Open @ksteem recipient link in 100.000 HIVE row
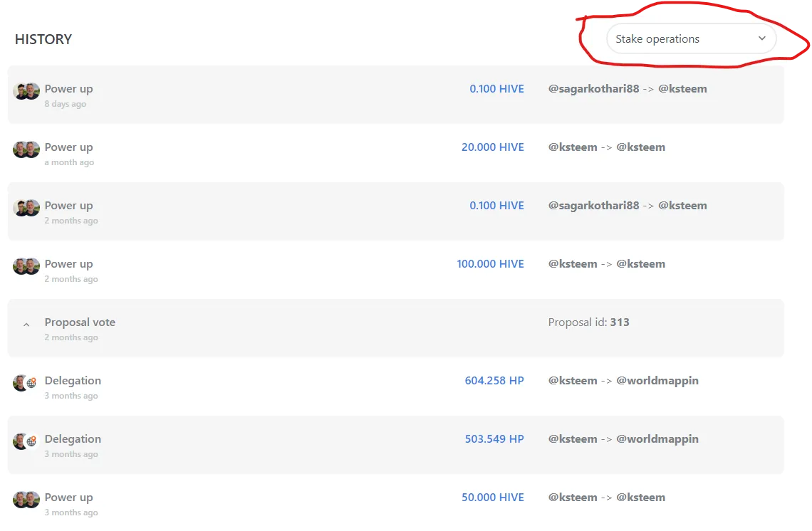The width and height of the screenshot is (812, 531). tap(640, 264)
